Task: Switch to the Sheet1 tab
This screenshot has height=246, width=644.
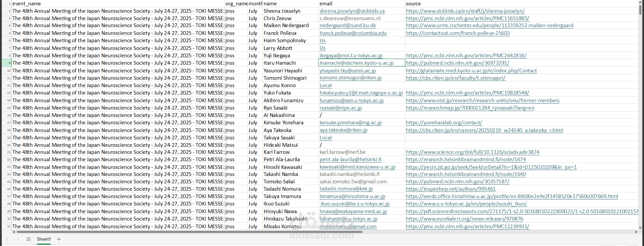Action: (x=44, y=239)
